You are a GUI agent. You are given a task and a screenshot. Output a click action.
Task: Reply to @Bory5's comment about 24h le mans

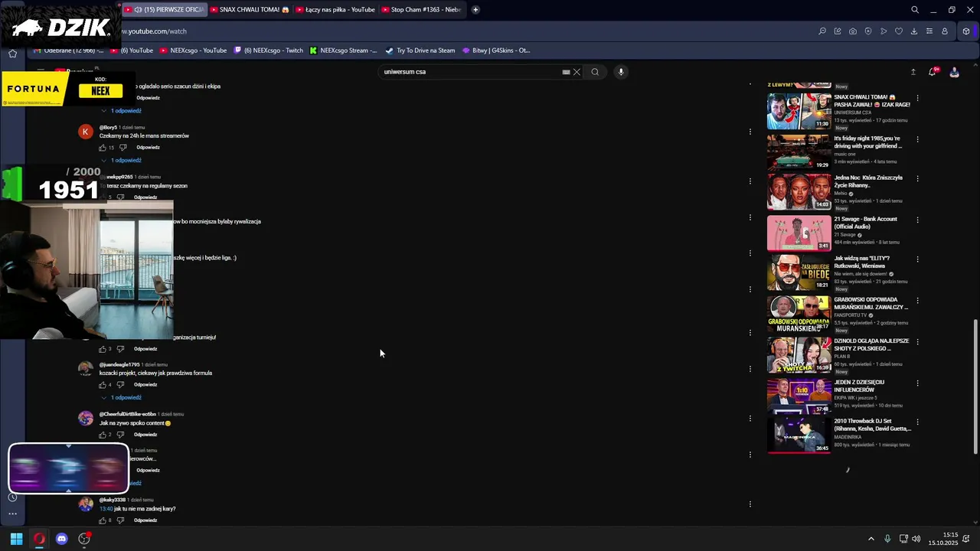click(148, 148)
